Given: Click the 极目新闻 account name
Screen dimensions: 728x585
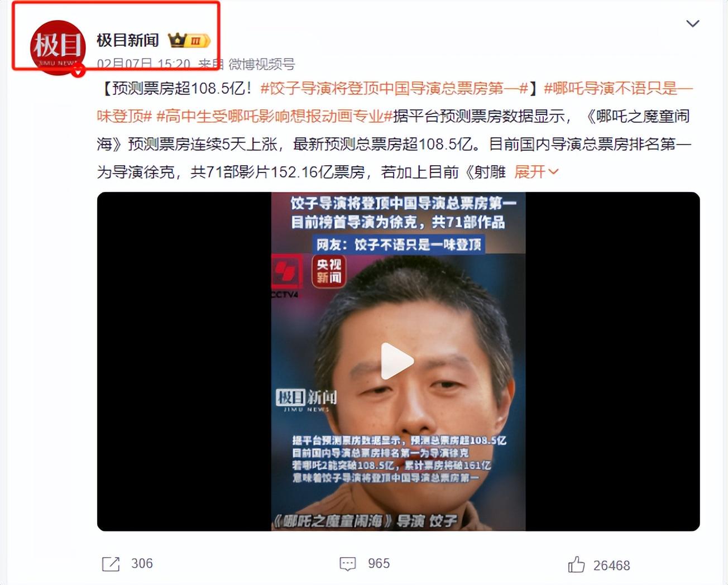Looking at the screenshot, I should click(x=128, y=40).
